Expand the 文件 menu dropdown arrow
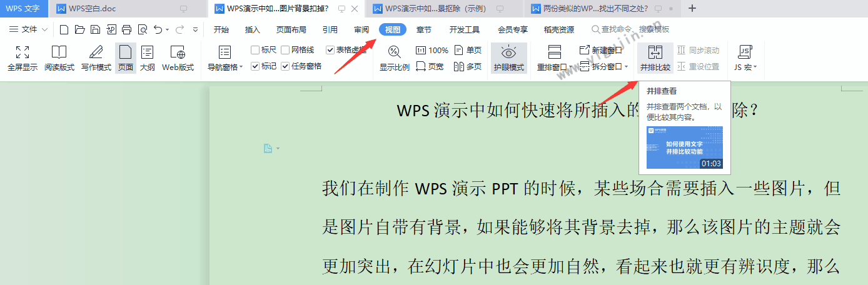The image size is (868, 285). pos(44,29)
